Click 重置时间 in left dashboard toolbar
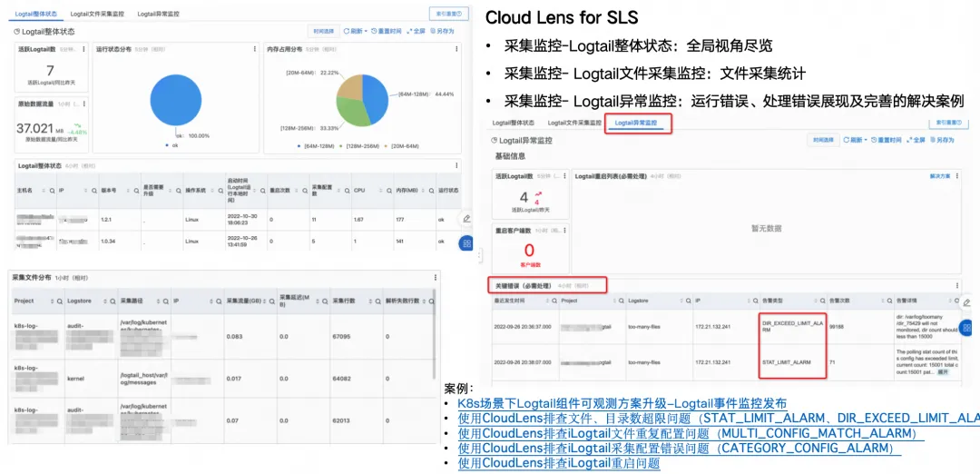 (387, 31)
